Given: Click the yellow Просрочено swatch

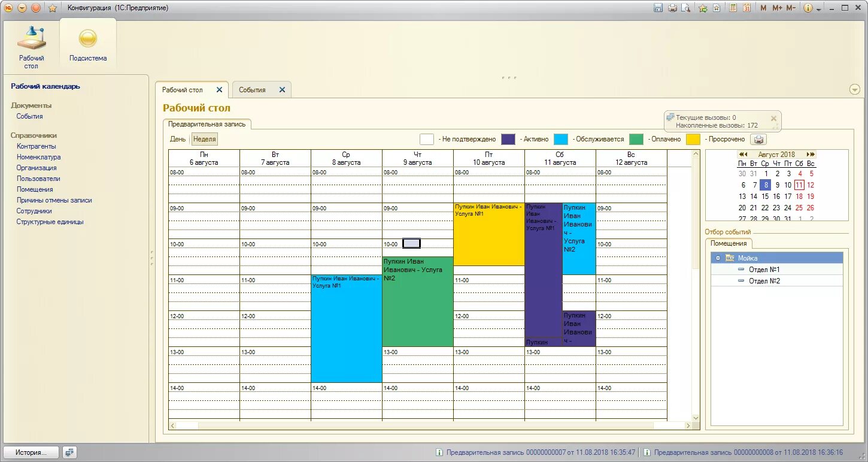Looking at the screenshot, I should (x=693, y=139).
